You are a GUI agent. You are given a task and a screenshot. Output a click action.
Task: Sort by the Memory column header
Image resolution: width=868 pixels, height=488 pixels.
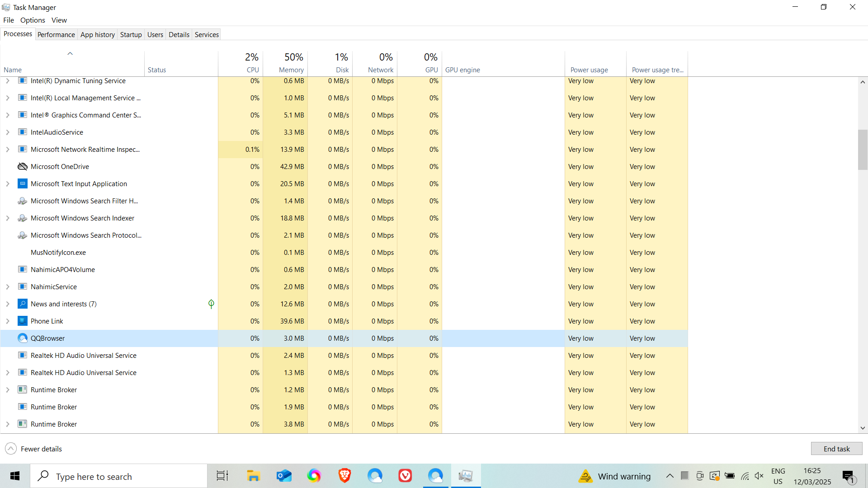point(285,63)
